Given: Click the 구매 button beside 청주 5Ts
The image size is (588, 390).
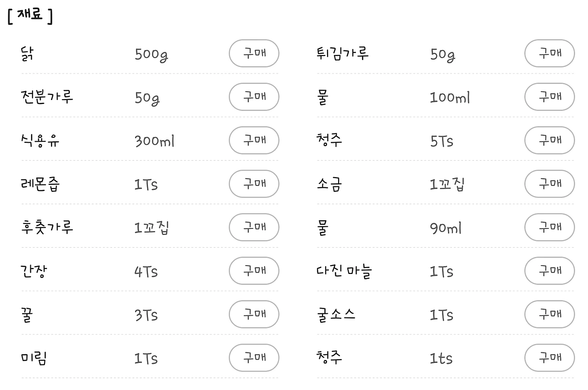Looking at the screenshot, I should click(x=549, y=140).
